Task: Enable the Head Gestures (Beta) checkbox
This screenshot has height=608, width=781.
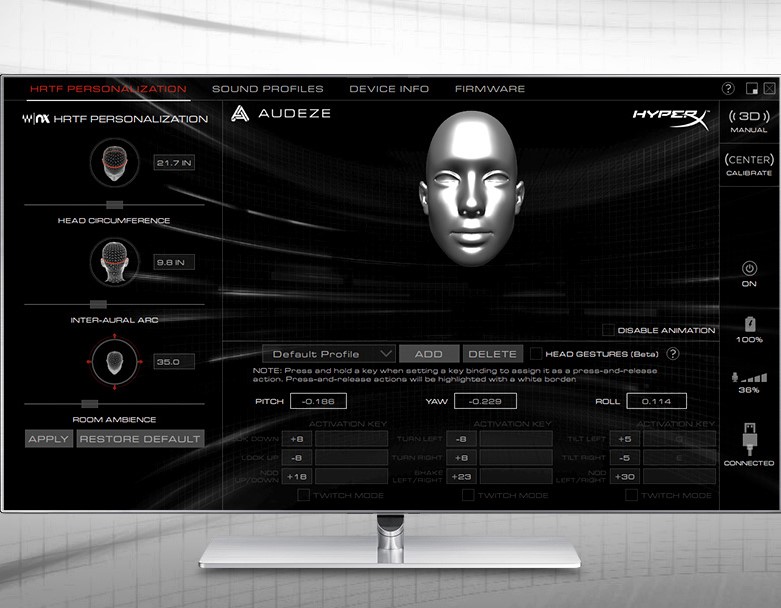Action: (x=536, y=354)
